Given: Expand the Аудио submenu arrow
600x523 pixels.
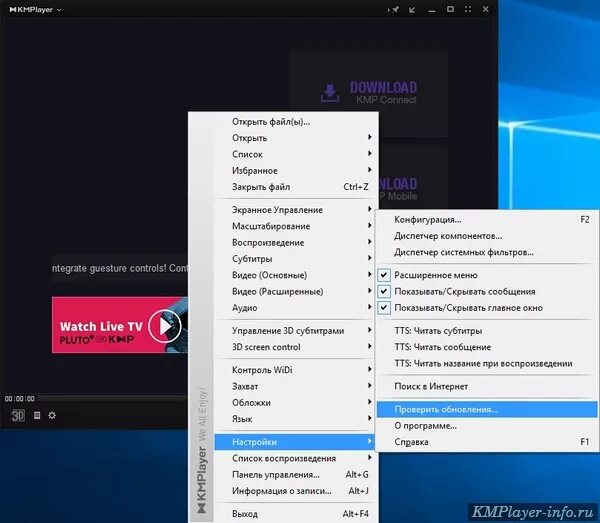Looking at the screenshot, I should click(x=370, y=307).
